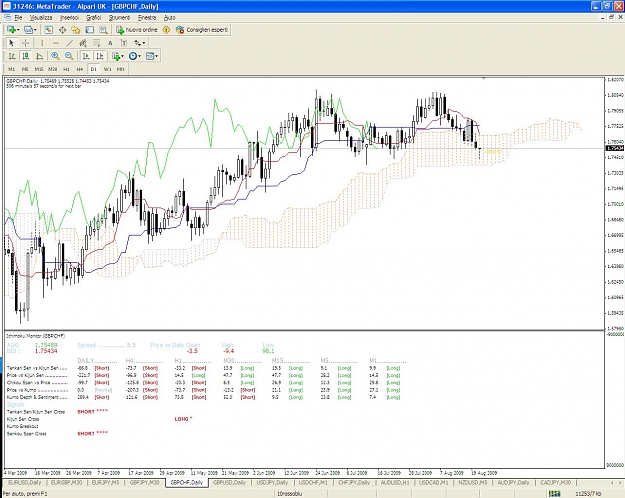Switch to Candlestick chart display
This screenshot has width=625, height=498.
pos(26,56)
